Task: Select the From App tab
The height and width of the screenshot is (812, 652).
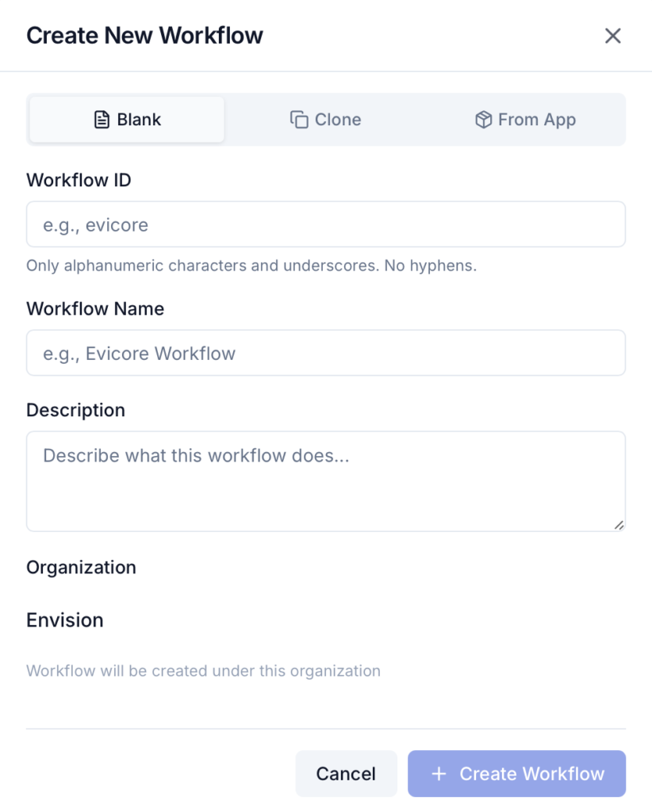Action: coord(525,120)
